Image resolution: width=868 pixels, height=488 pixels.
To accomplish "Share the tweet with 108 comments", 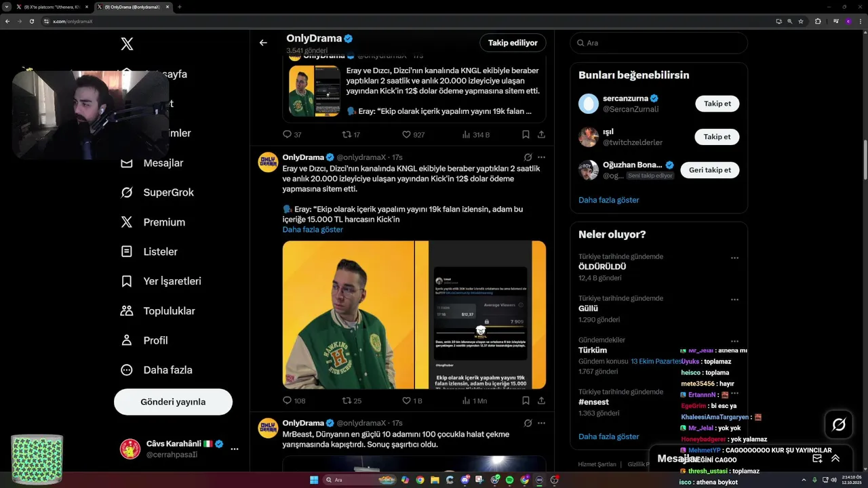I will pyautogui.click(x=541, y=401).
